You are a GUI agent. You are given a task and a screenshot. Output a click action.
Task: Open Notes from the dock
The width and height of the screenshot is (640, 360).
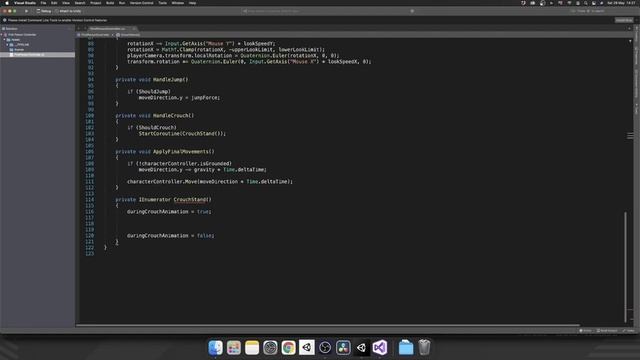pos(252,348)
